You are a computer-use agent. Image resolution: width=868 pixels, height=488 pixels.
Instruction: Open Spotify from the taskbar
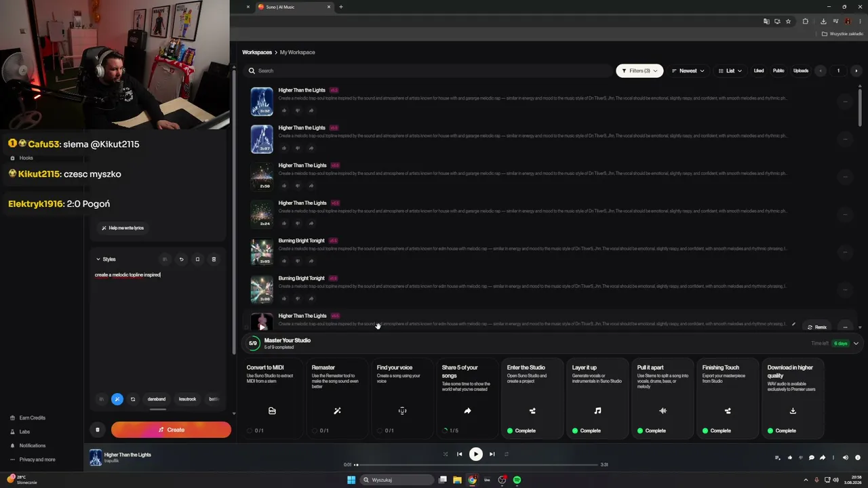517,480
